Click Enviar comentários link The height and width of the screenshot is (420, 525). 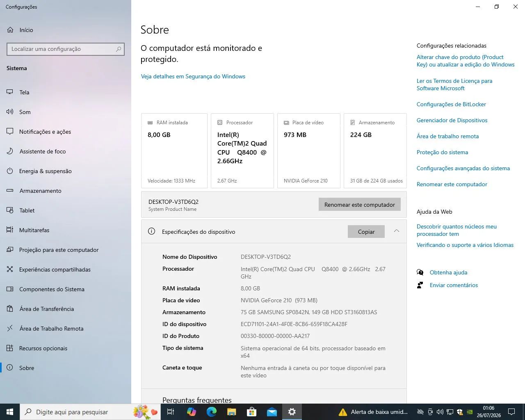click(454, 285)
